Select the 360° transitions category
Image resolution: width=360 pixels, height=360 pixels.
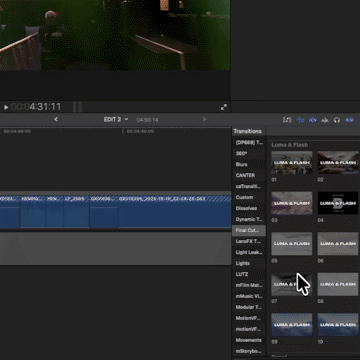point(249,153)
